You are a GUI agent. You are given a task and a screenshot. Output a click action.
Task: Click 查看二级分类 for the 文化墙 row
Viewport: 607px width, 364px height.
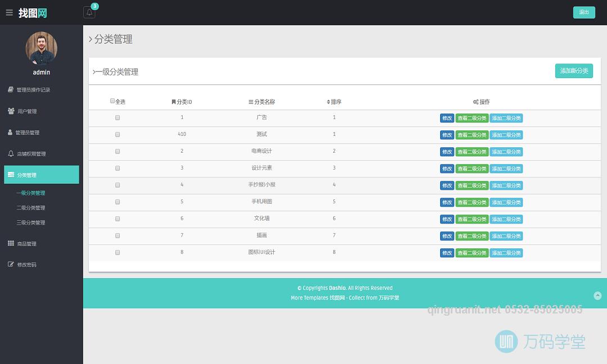[x=472, y=219]
